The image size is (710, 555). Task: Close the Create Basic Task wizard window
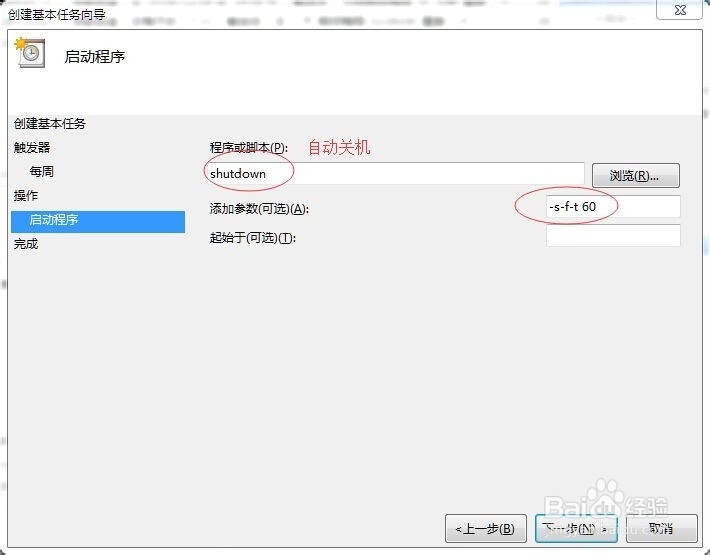point(679,10)
